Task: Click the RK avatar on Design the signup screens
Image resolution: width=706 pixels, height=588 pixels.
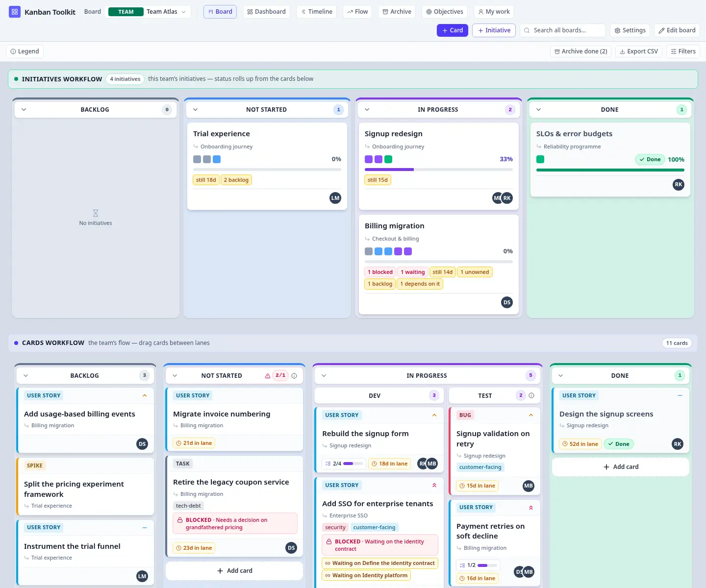Action: (678, 444)
